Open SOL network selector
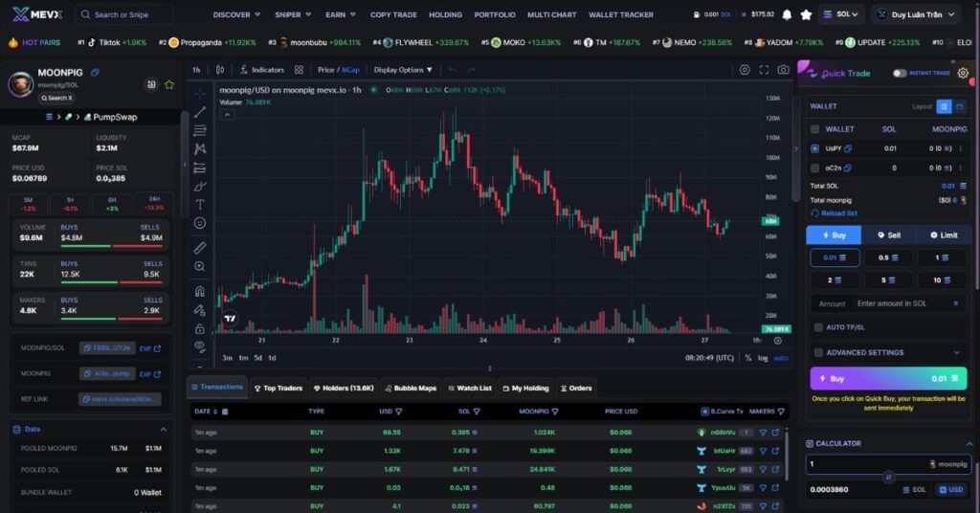 840,14
